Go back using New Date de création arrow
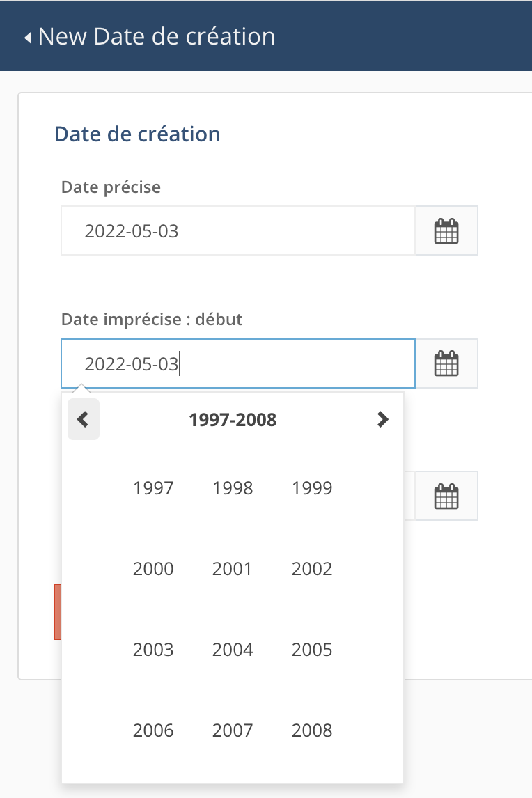 point(28,37)
